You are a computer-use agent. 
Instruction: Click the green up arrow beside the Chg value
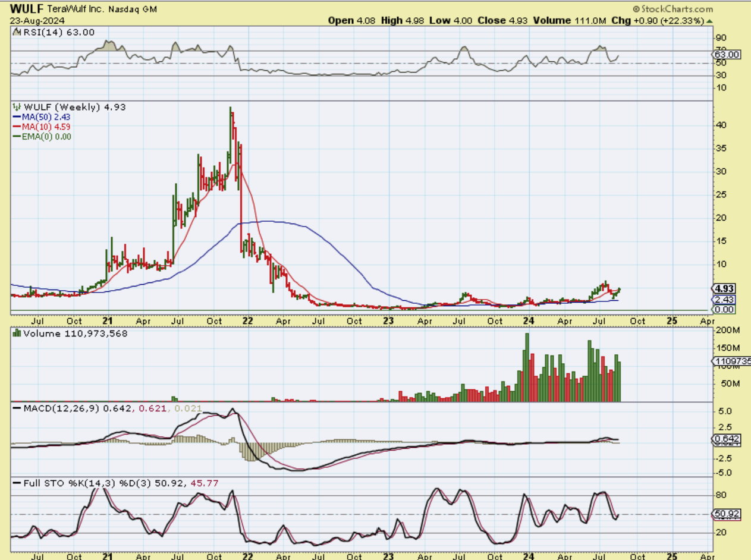coord(709,20)
